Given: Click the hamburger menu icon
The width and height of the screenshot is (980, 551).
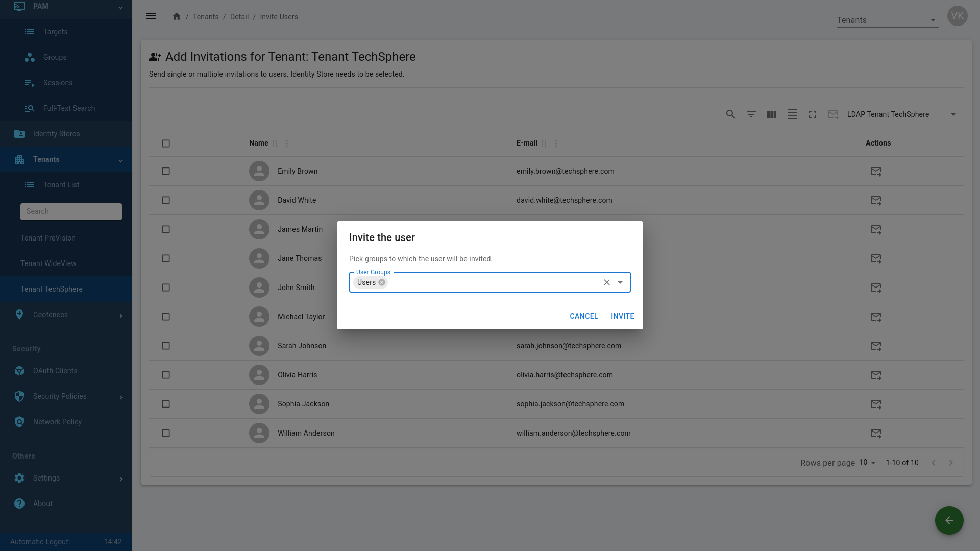Looking at the screenshot, I should click(x=151, y=16).
